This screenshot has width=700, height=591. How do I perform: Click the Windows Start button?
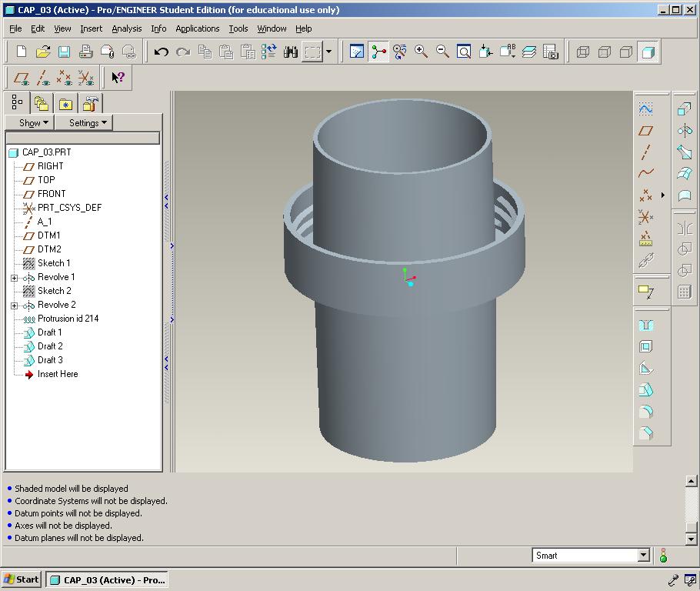coord(22,580)
